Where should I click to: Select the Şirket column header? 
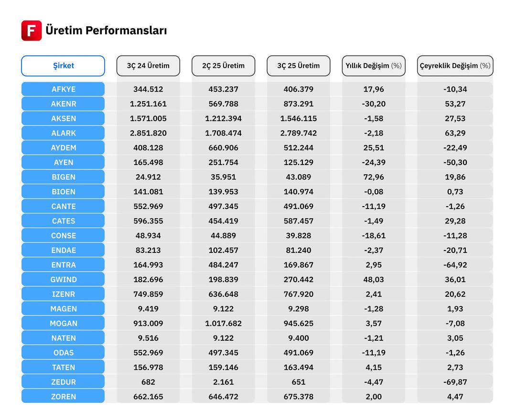(63, 66)
